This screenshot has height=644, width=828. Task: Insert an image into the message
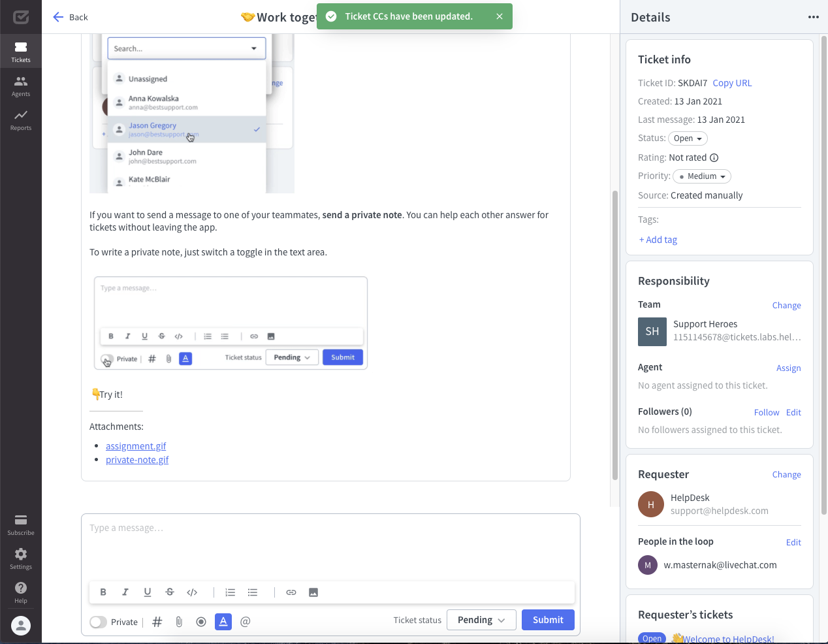tap(313, 592)
